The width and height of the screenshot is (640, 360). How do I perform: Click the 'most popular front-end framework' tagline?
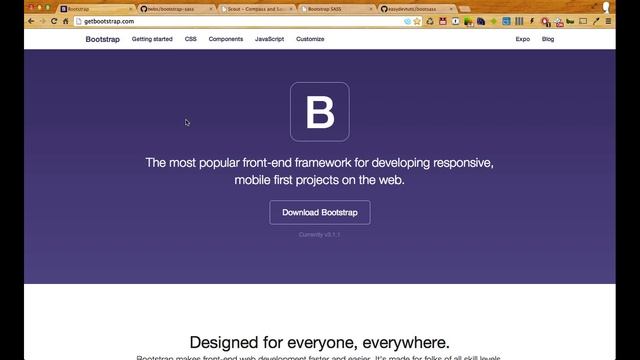click(x=320, y=171)
